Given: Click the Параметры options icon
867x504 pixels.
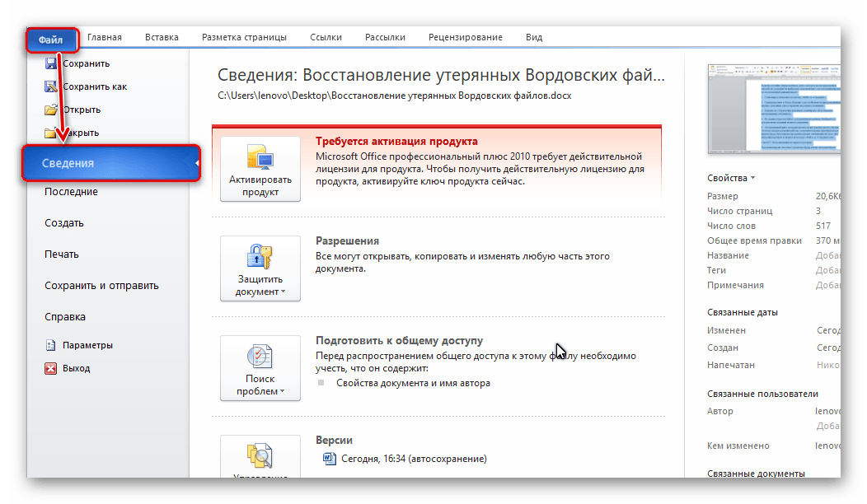Looking at the screenshot, I should point(51,345).
